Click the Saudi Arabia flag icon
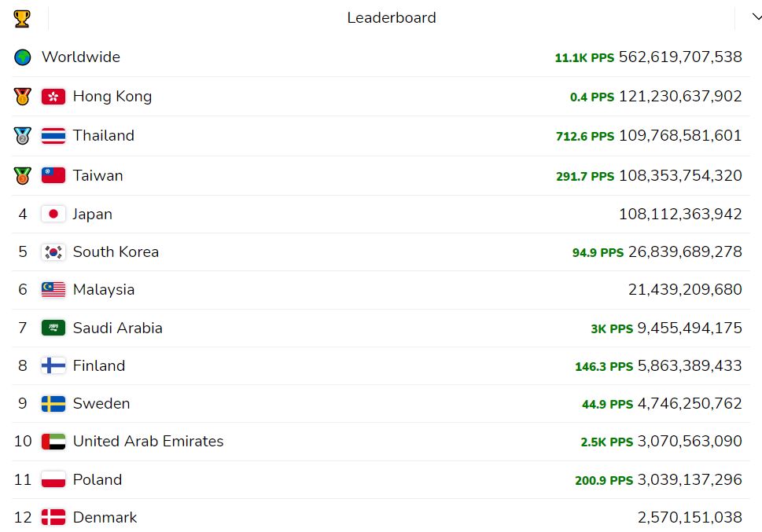 53,328
